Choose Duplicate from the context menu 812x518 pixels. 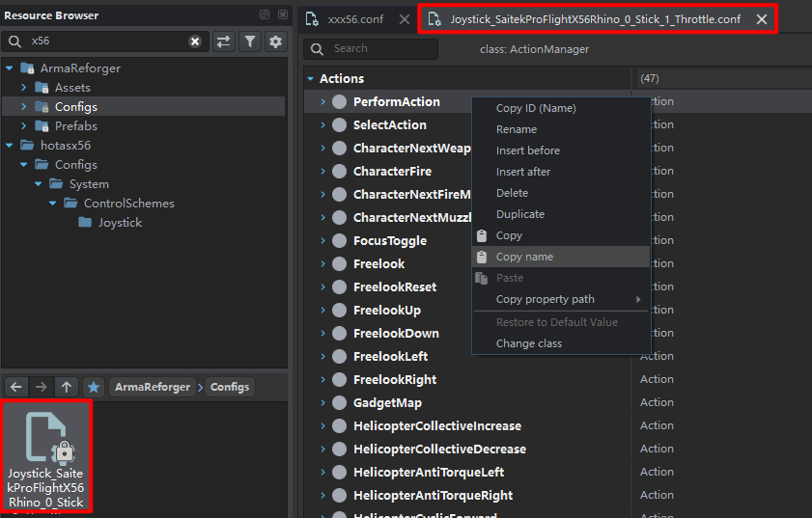(x=519, y=214)
